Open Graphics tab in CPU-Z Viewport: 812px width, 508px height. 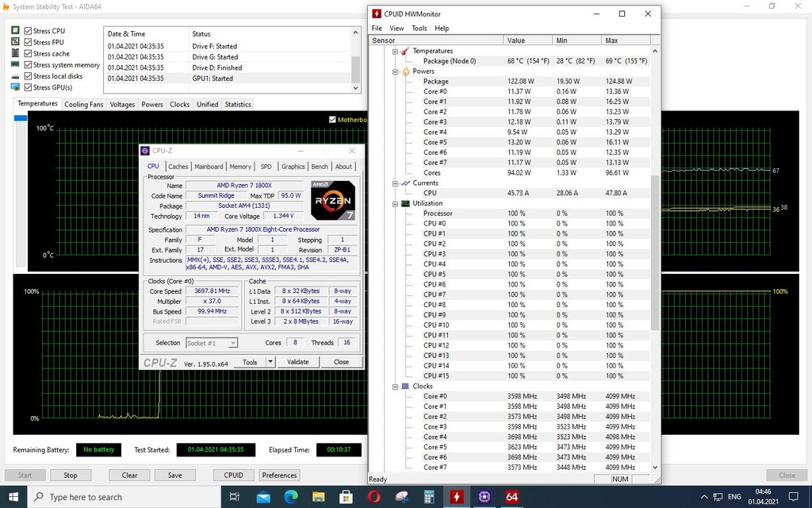pos(293,167)
